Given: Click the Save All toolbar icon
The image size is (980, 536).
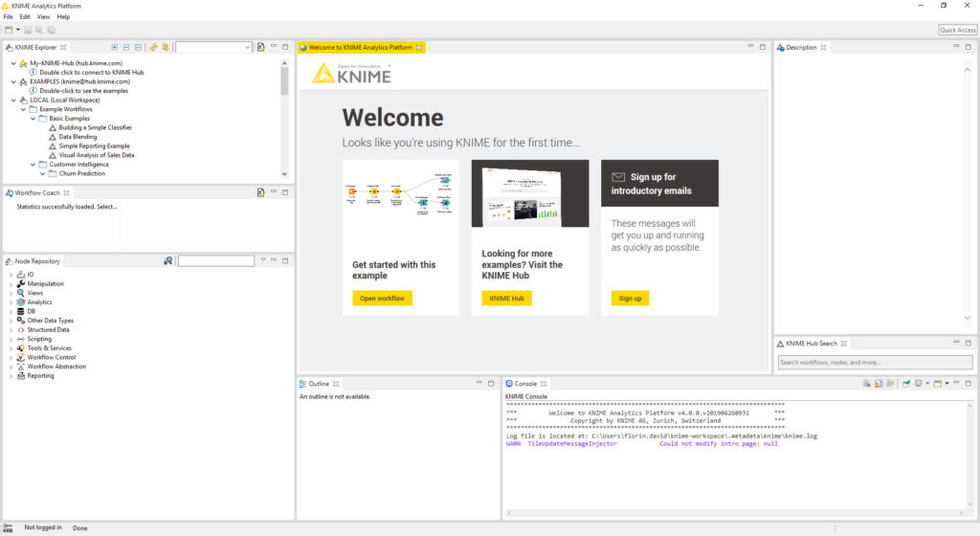Looking at the screenshot, I should [x=52, y=30].
